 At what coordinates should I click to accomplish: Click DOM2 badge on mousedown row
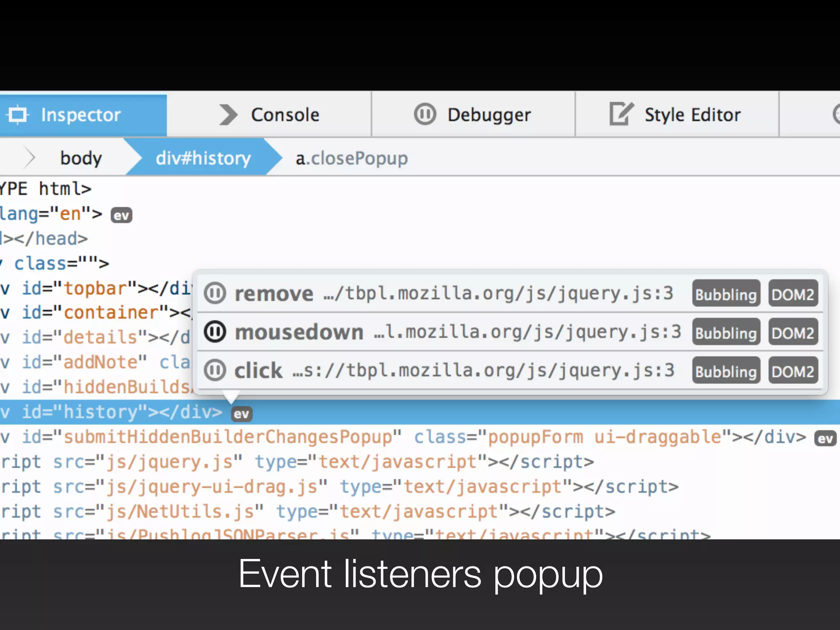(x=793, y=332)
